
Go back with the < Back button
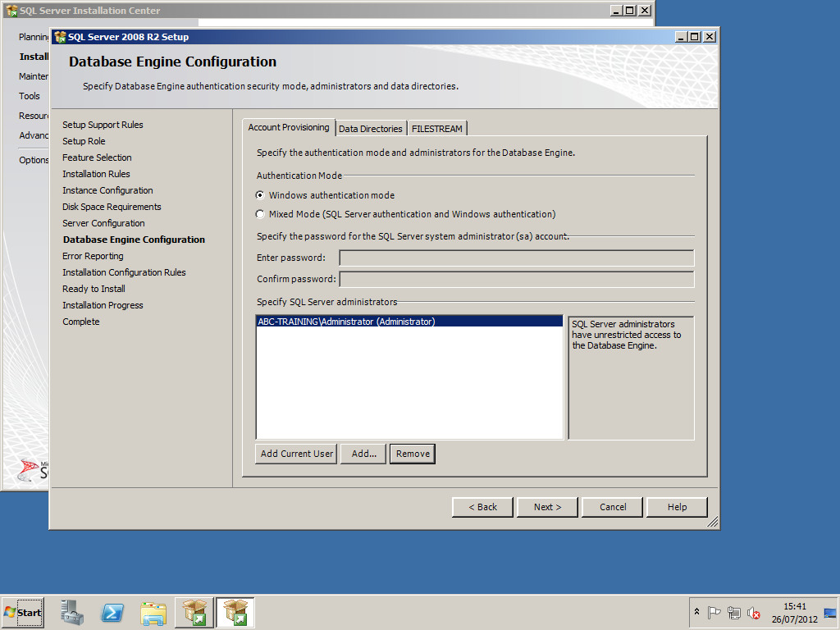point(482,507)
